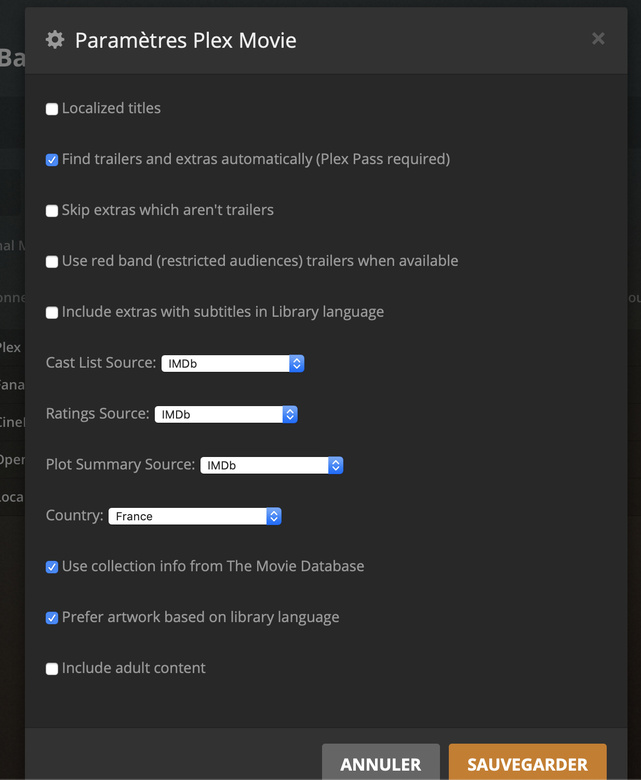Enable red band trailers checkbox

52,262
